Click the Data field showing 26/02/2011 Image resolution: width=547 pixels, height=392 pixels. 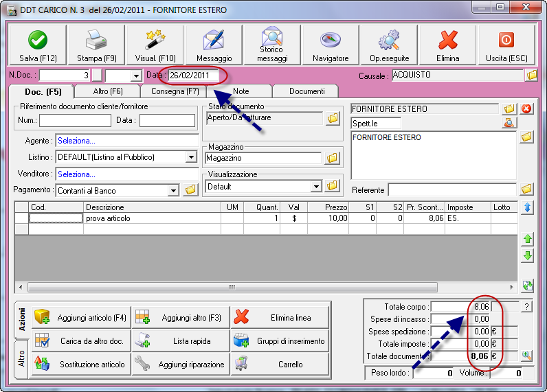[194, 76]
